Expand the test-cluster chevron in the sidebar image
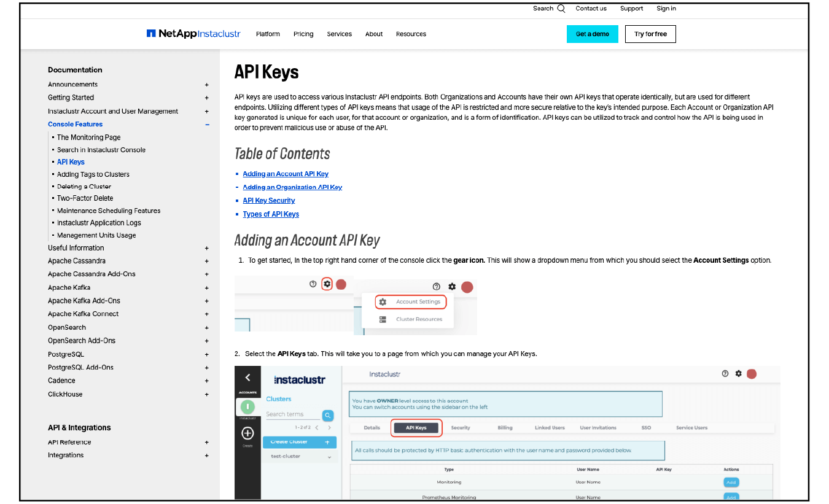Viewport: 829px width, 504px height. (329, 456)
